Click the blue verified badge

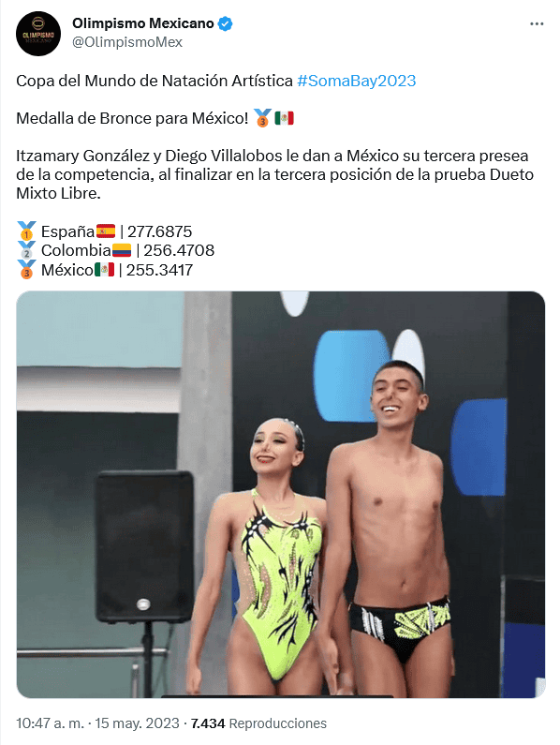coord(225,23)
